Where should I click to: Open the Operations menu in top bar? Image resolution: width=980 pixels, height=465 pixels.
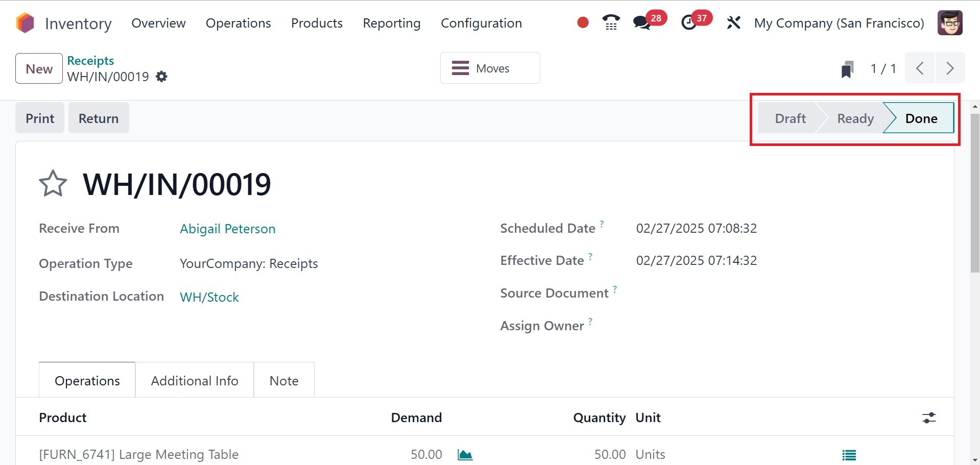pos(238,23)
